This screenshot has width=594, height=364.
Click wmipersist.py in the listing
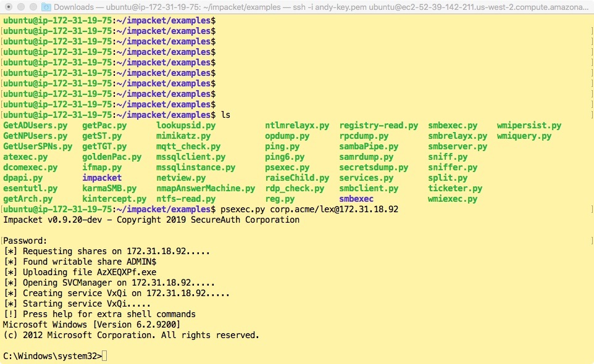pos(529,126)
